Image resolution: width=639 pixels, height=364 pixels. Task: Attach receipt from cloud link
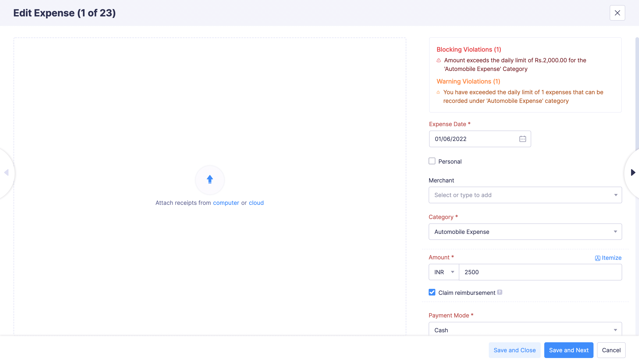click(256, 203)
